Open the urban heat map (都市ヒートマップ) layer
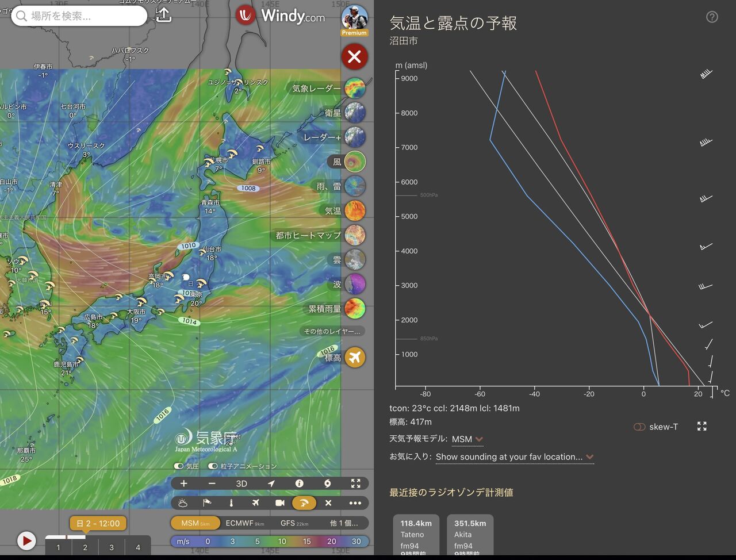Viewport: 736px width, 560px height. point(355,235)
